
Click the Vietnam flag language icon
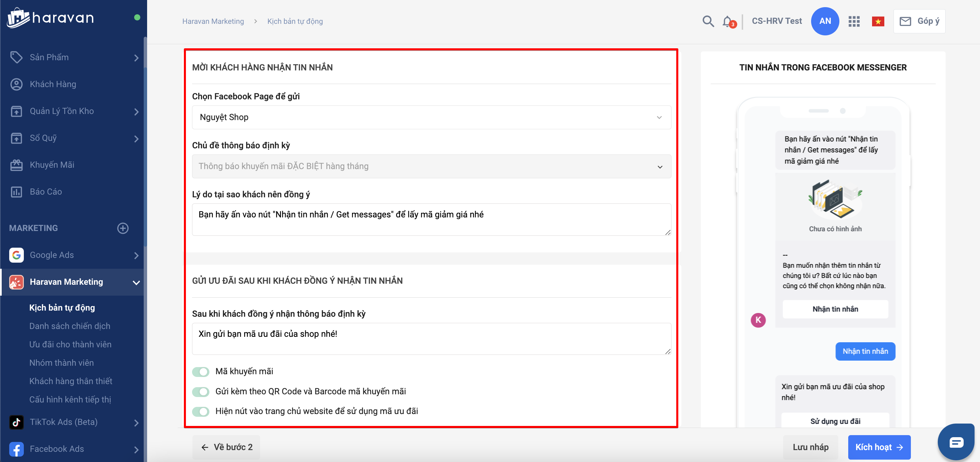(878, 21)
